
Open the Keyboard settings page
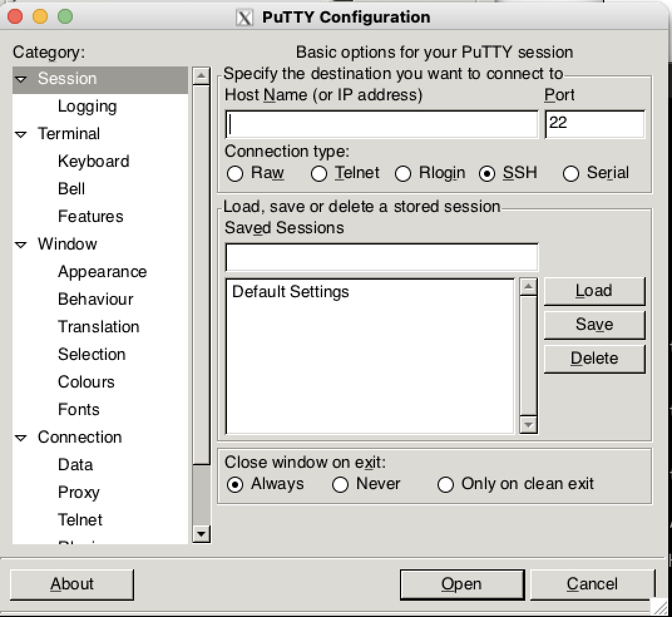(x=93, y=161)
